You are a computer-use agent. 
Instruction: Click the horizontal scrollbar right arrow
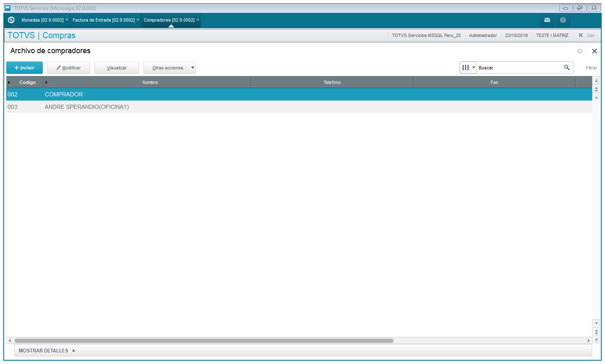click(588, 341)
